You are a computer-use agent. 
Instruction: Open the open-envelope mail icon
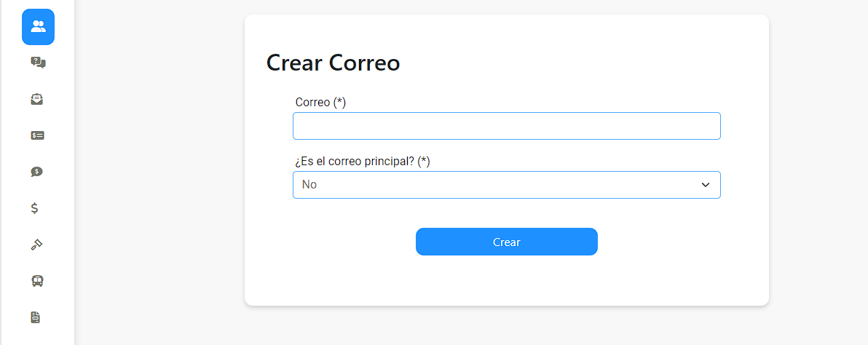click(x=37, y=99)
